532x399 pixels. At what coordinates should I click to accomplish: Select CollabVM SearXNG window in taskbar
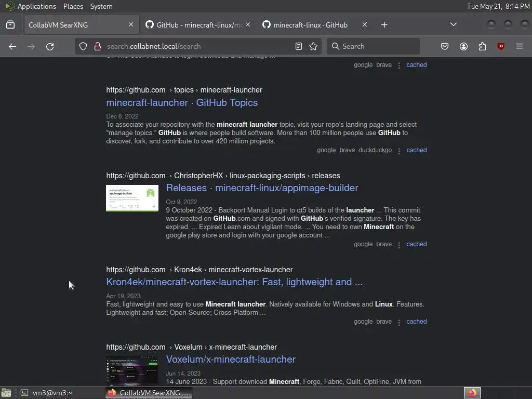tap(149, 393)
